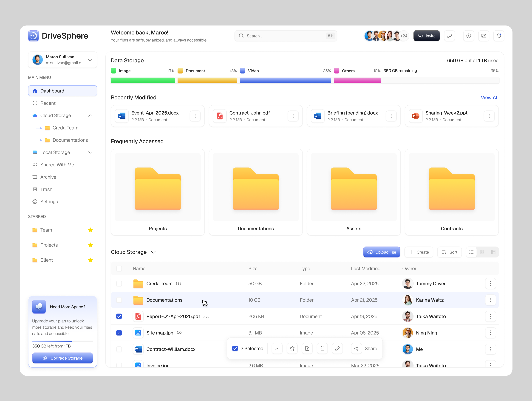532x401 pixels.
Task: Click the download icon in the selection toolbar
Action: (277, 348)
